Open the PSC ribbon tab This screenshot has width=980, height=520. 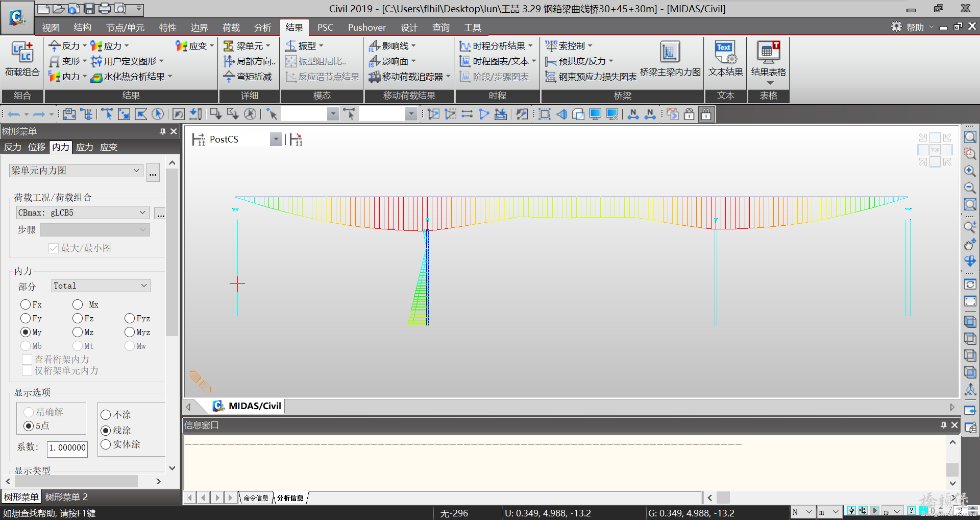(x=325, y=28)
